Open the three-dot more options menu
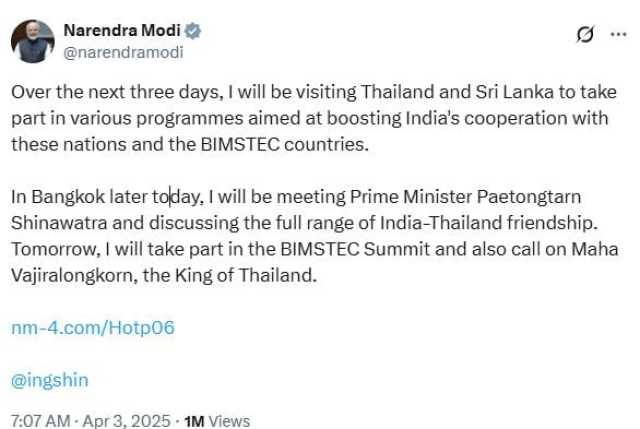This screenshot has width=640, height=429. [x=618, y=34]
